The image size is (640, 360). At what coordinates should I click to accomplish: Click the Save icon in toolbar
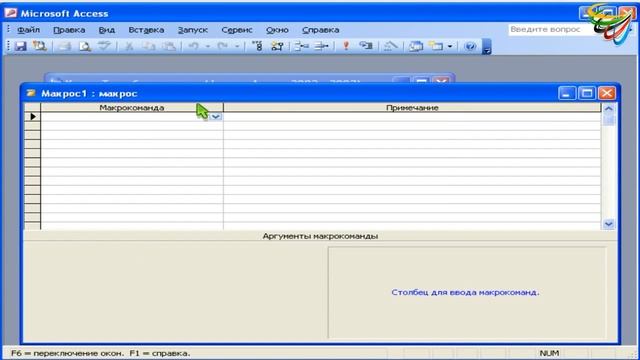(x=20, y=46)
